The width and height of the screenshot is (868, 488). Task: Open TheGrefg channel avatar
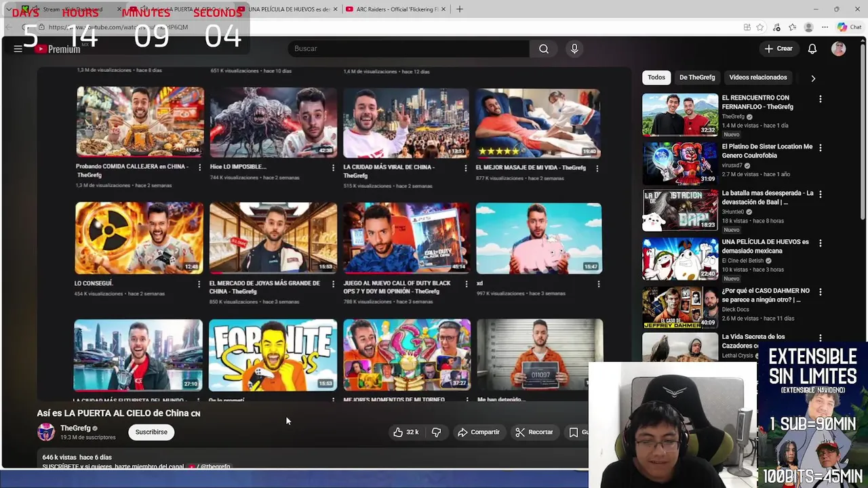46,432
